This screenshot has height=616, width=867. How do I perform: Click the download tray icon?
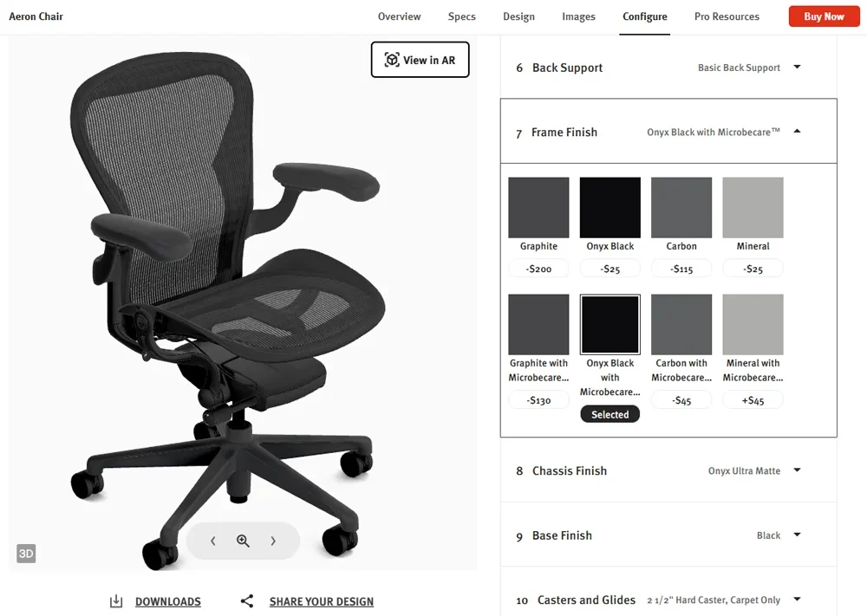(x=116, y=601)
